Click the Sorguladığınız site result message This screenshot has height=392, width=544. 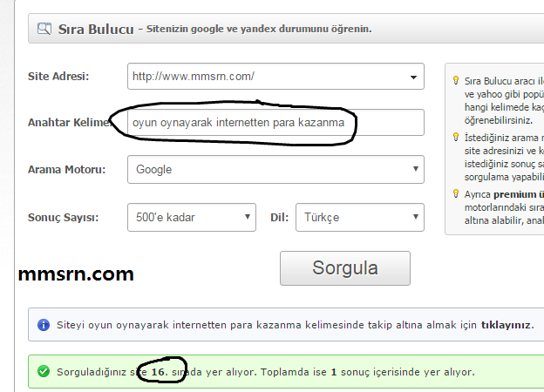pyautogui.click(x=266, y=372)
